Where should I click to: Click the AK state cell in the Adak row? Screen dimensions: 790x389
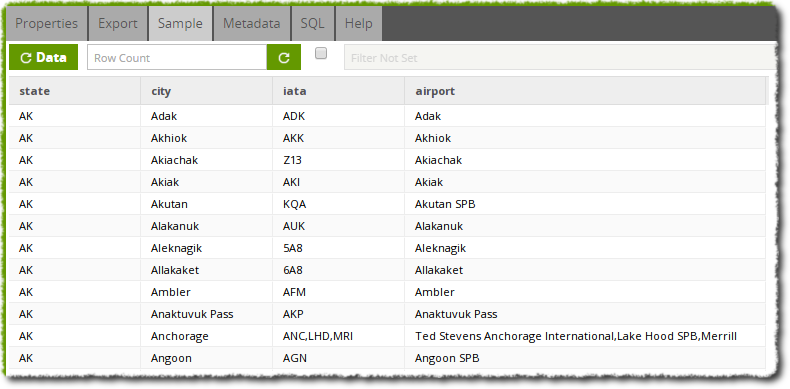pos(75,116)
